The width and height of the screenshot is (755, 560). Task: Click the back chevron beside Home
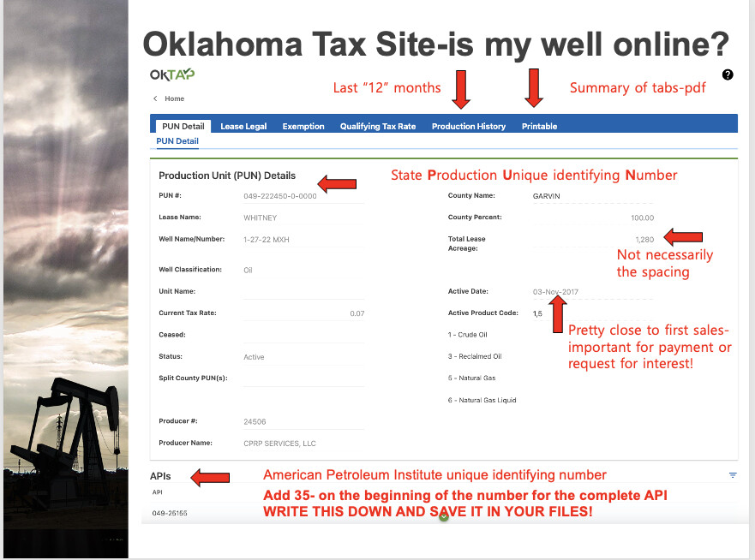click(x=155, y=99)
